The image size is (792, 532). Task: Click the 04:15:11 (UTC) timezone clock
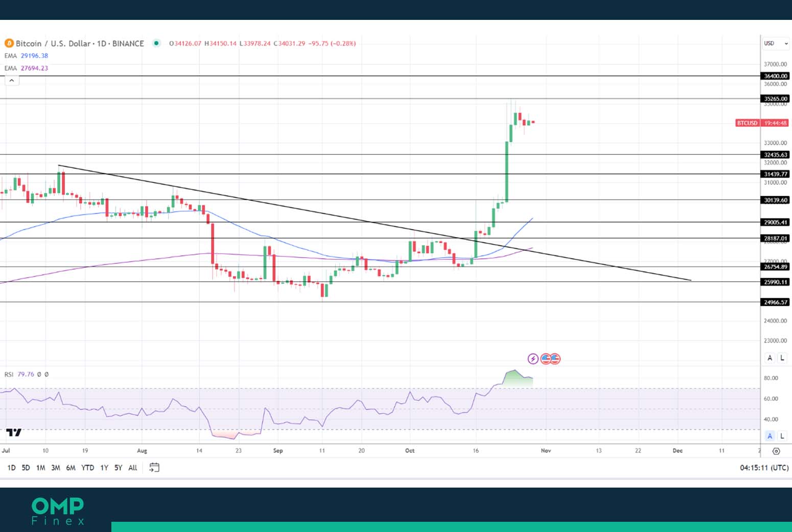tap(764, 468)
